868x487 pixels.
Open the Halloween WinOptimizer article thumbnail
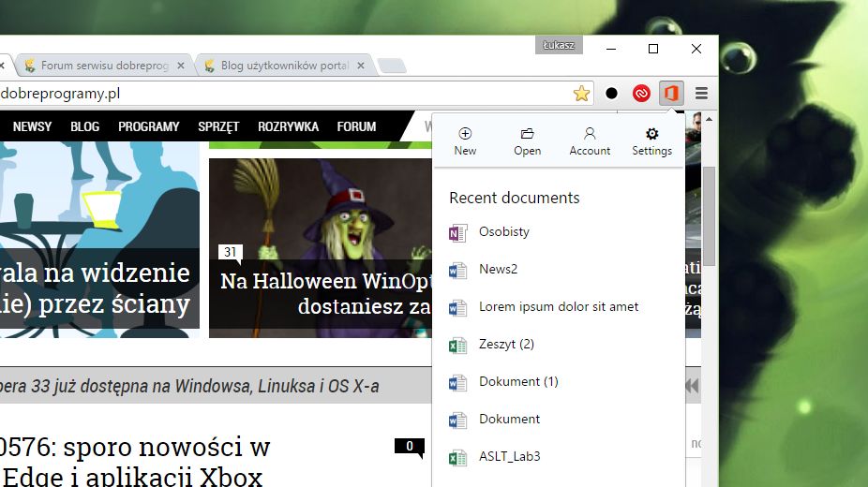[x=321, y=247]
